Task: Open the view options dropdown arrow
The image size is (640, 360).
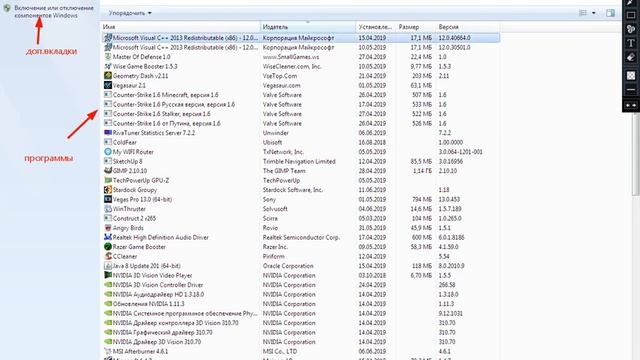Action: click(x=593, y=13)
